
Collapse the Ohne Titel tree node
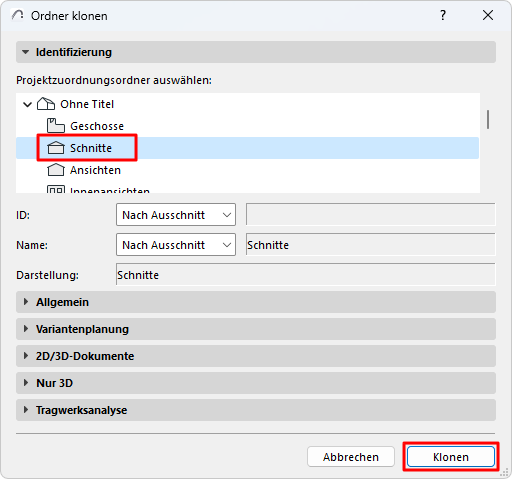tap(27, 104)
